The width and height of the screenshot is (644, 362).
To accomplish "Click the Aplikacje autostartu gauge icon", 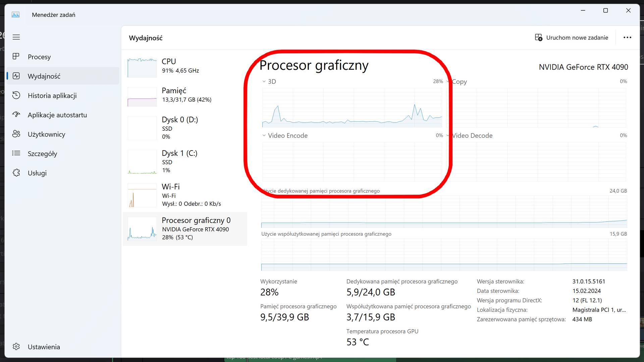I will (16, 115).
